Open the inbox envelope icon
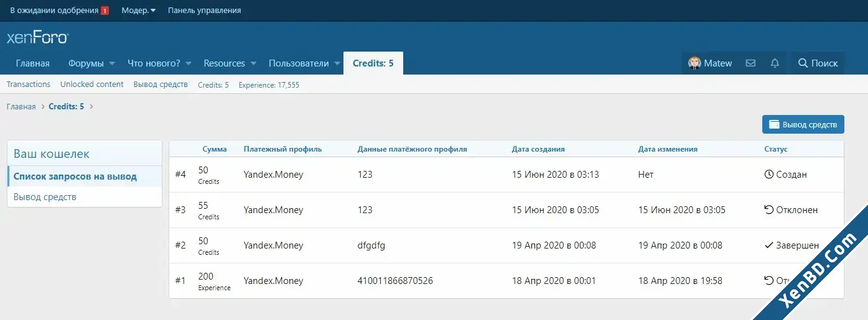 coord(750,63)
